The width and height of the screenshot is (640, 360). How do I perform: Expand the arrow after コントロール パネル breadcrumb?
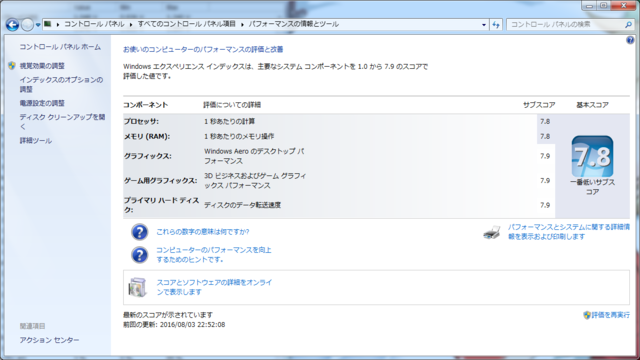(131, 24)
